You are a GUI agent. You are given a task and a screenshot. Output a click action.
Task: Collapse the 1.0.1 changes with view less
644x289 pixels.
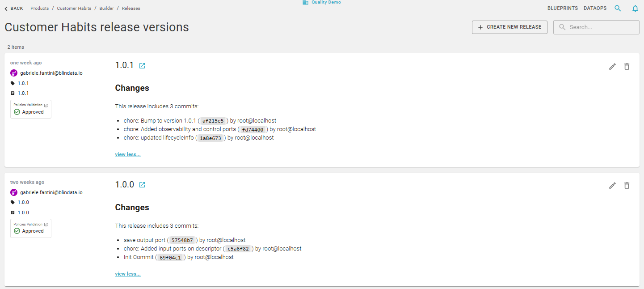(x=127, y=154)
